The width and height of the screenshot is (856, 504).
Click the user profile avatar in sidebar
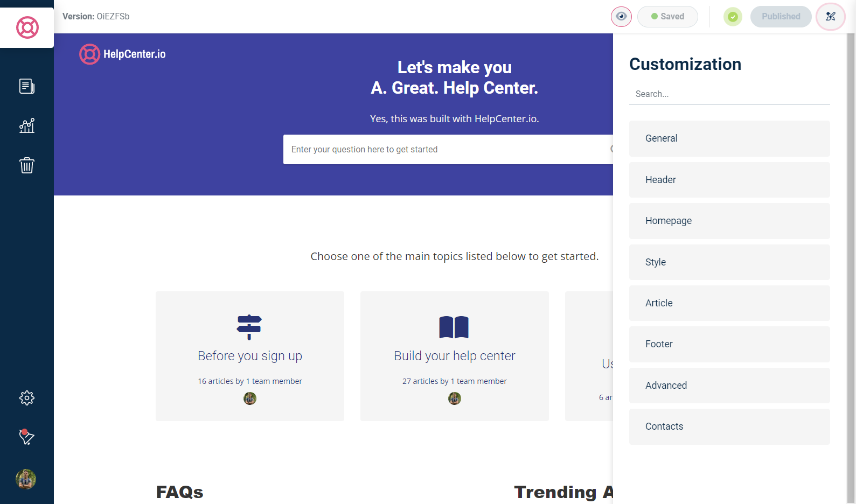point(26,479)
